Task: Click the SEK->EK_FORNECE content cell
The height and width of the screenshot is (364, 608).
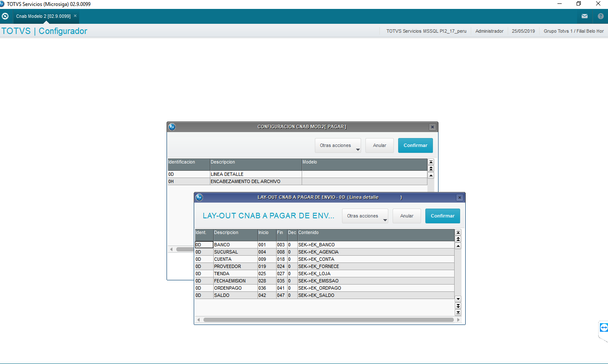Action: tap(376, 266)
